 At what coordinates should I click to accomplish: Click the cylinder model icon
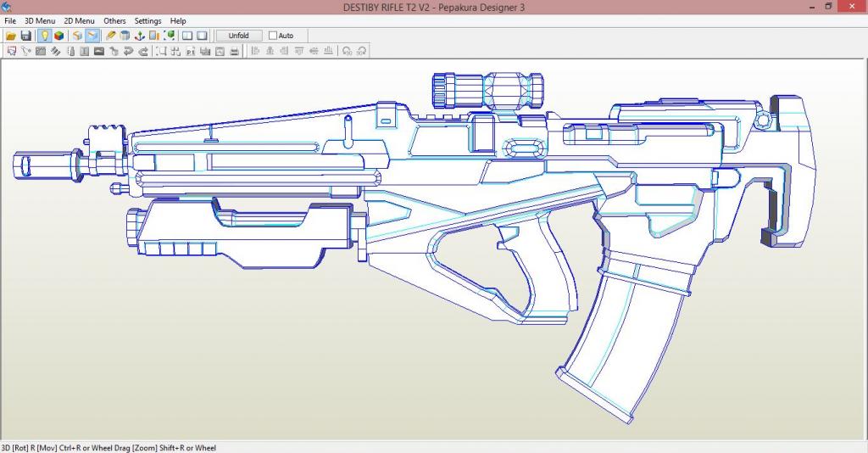tap(125, 36)
